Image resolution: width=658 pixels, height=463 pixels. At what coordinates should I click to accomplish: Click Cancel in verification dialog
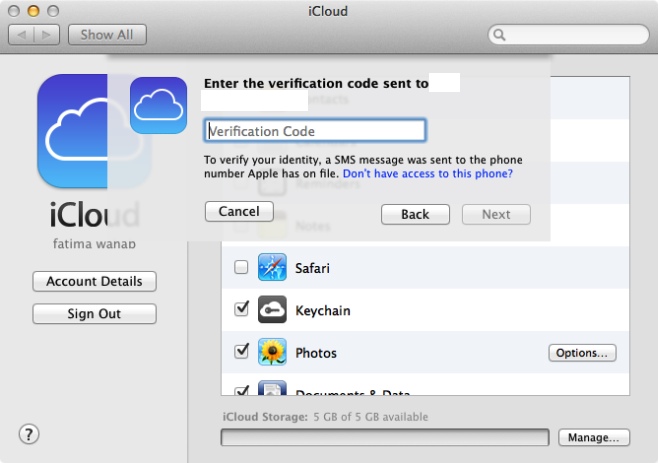click(x=239, y=211)
